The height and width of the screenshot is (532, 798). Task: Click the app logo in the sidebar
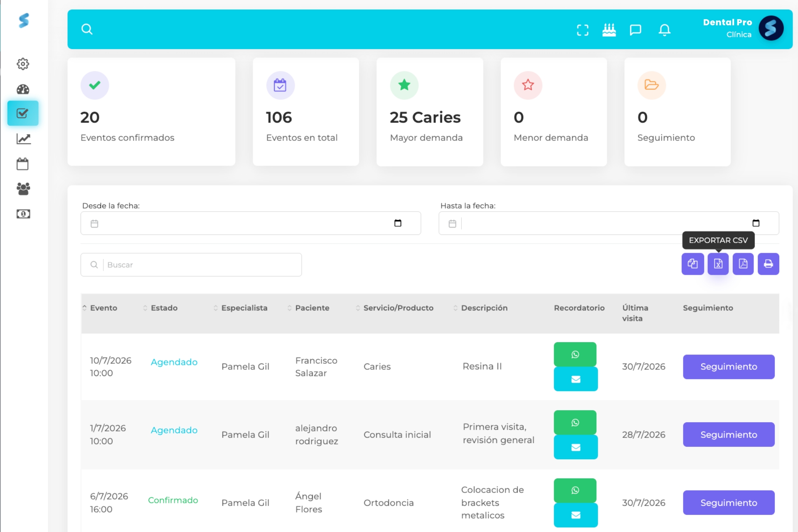coord(24,20)
